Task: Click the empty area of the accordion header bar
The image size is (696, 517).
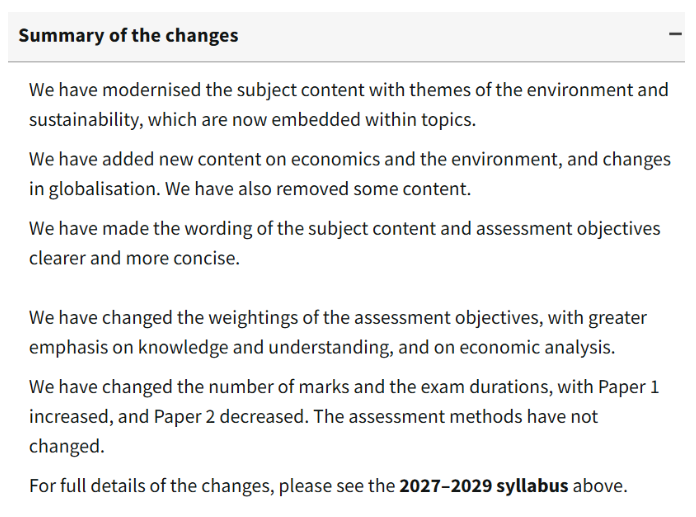Action: coord(450,36)
